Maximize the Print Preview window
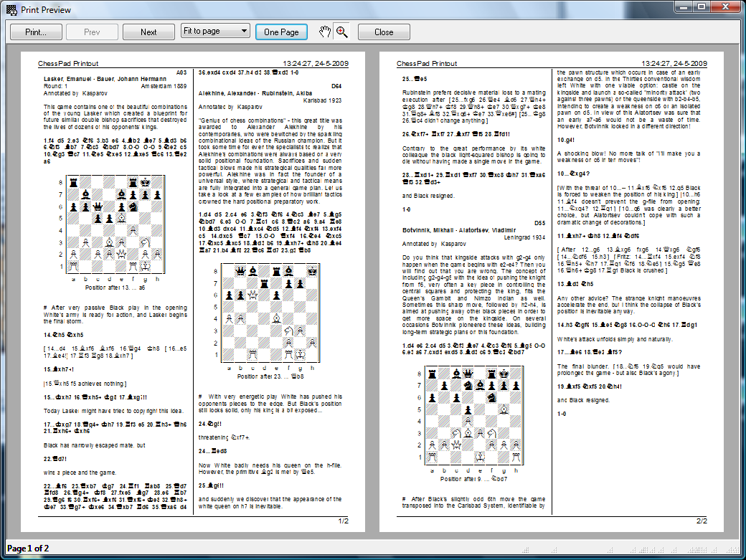 [x=700, y=7]
